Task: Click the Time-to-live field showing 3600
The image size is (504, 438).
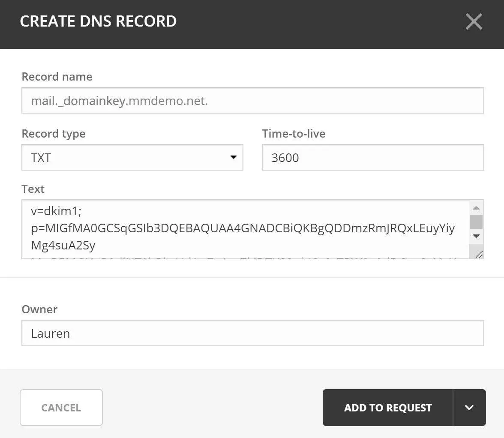Action: click(373, 157)
